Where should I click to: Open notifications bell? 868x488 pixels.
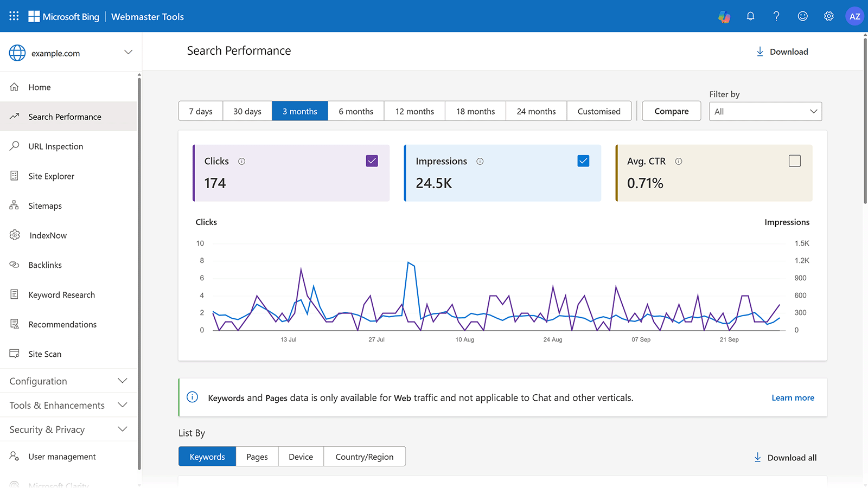(x=750, y=16)
